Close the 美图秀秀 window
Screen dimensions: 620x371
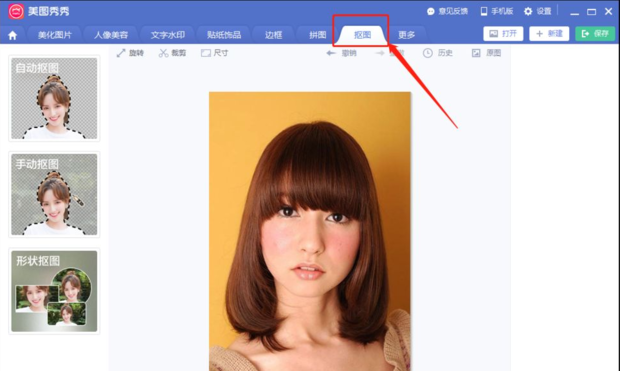(x=609, y=12)
